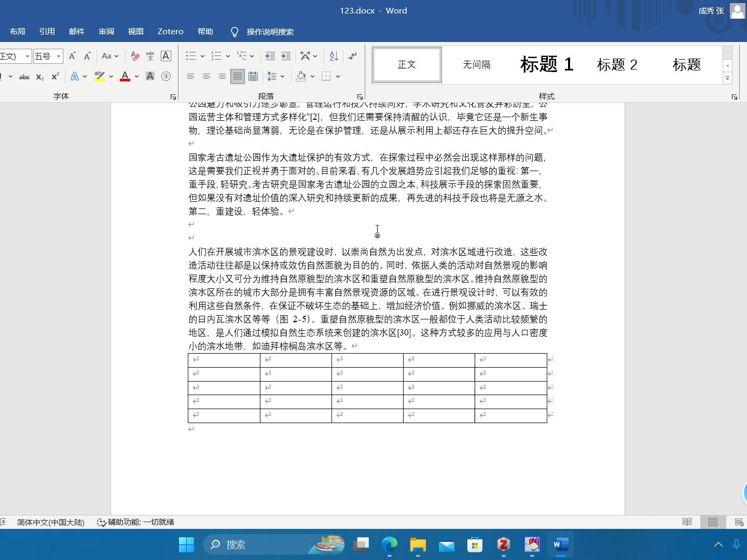Screen dimensions: 747x560
Task: Click the enclose characters (带圈字符) icon
Action: 166,76
